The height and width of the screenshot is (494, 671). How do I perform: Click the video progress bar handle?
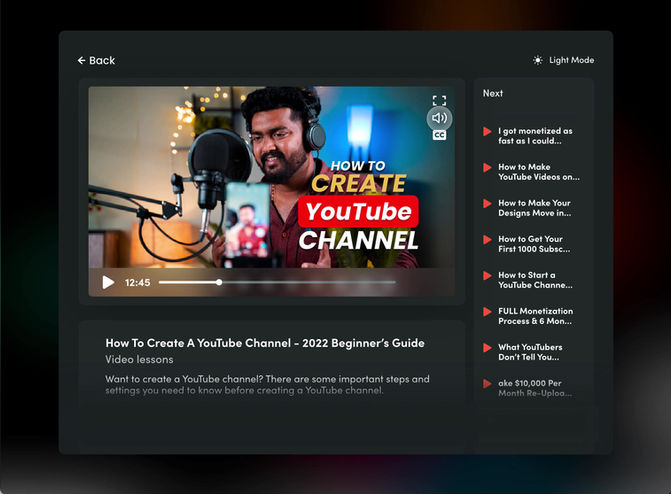[x=219, y=282]
